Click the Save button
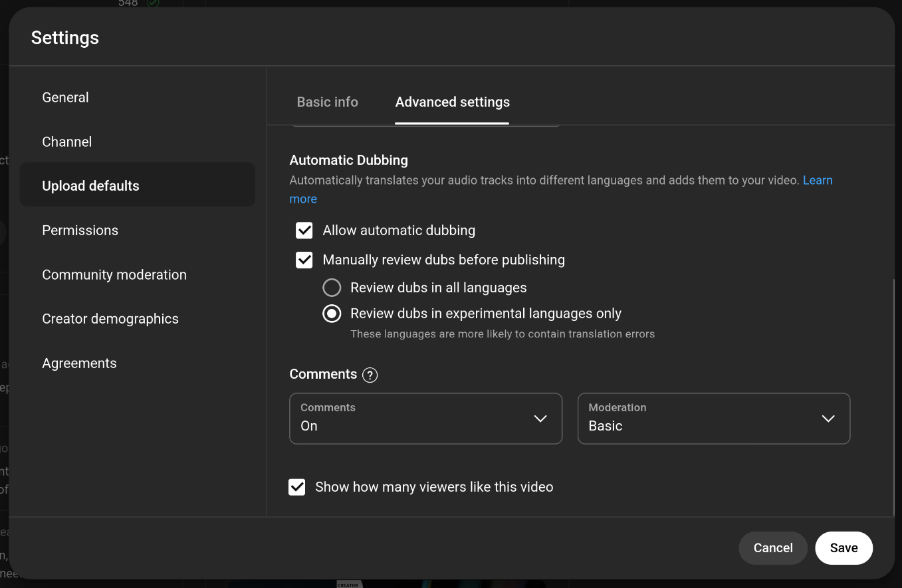The height and width of the screenshot is (588, 902). click(844, 548)
